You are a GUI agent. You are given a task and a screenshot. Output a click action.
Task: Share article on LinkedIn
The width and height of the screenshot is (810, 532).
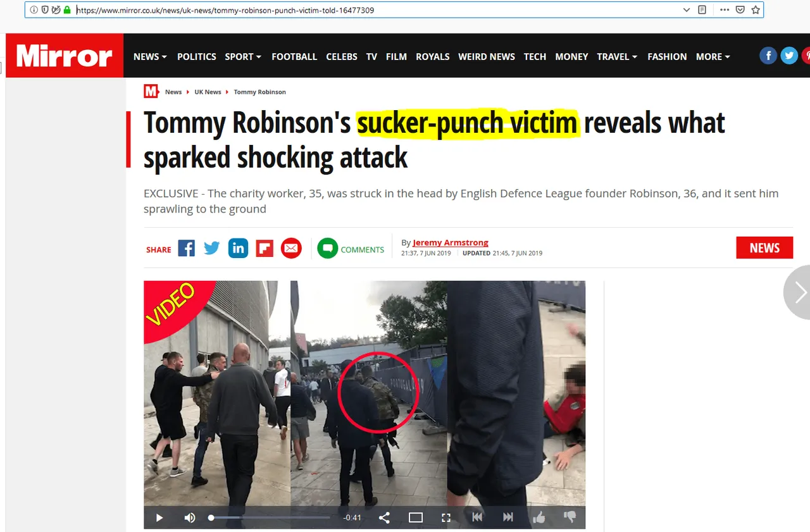[239, 249]
